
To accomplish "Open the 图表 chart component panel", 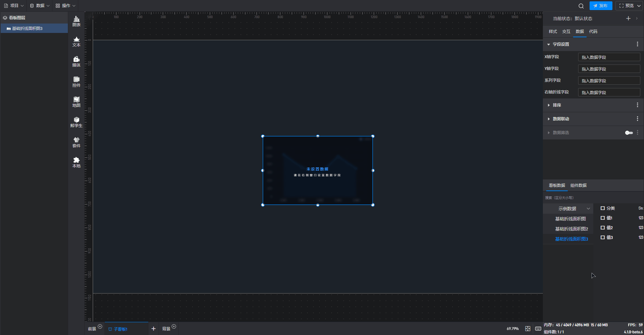I will [x=76, y=22].
